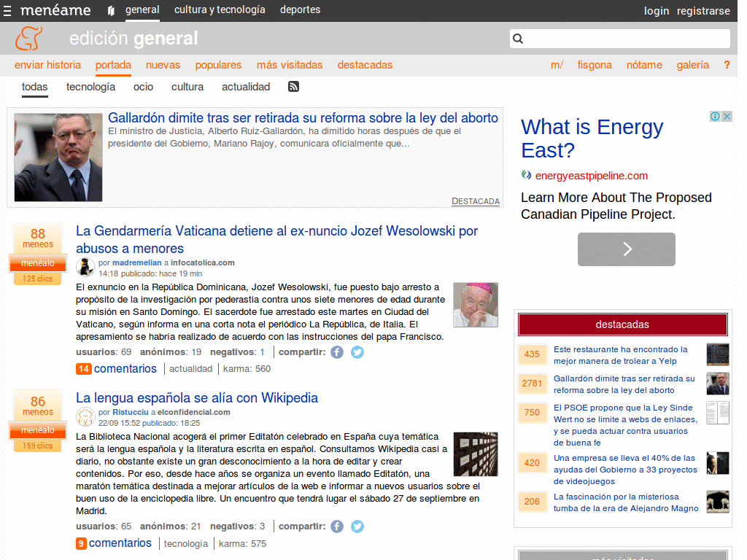Image resolution: width=747 pixels, height=560 pixels.
Task: Share Wesolowski story on Facebook
Action: [x=337, y=352]
